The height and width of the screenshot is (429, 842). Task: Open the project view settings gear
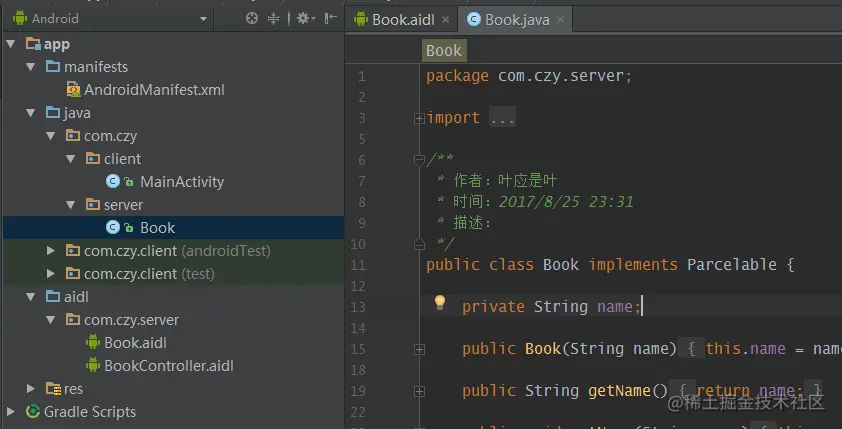pyautogui.click(x=306, y=19)
